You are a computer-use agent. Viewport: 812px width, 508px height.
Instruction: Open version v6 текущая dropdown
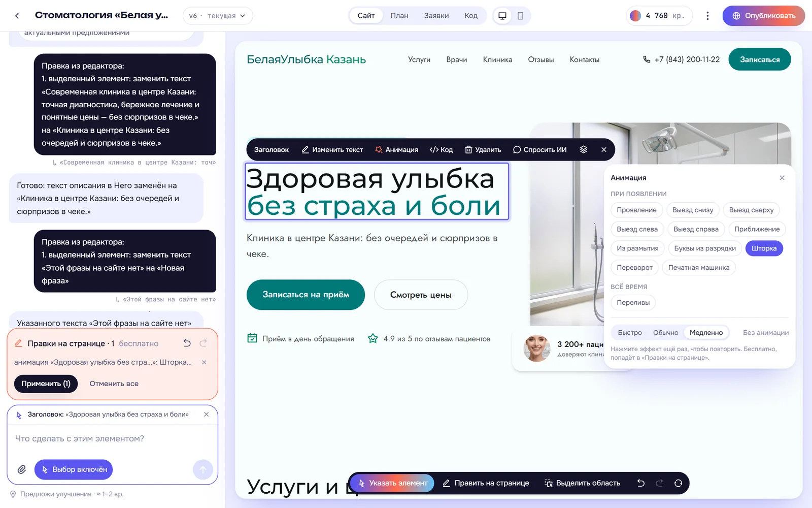[218, 16]
